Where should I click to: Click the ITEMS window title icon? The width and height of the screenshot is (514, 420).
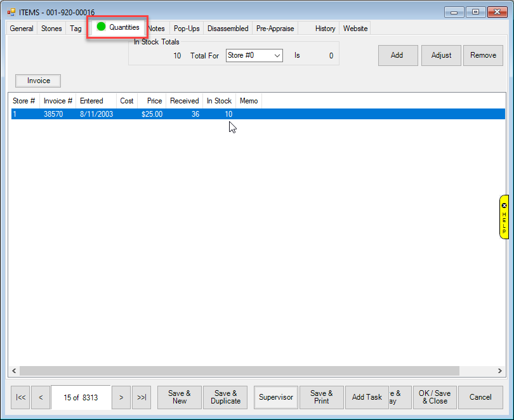[11, 12]
